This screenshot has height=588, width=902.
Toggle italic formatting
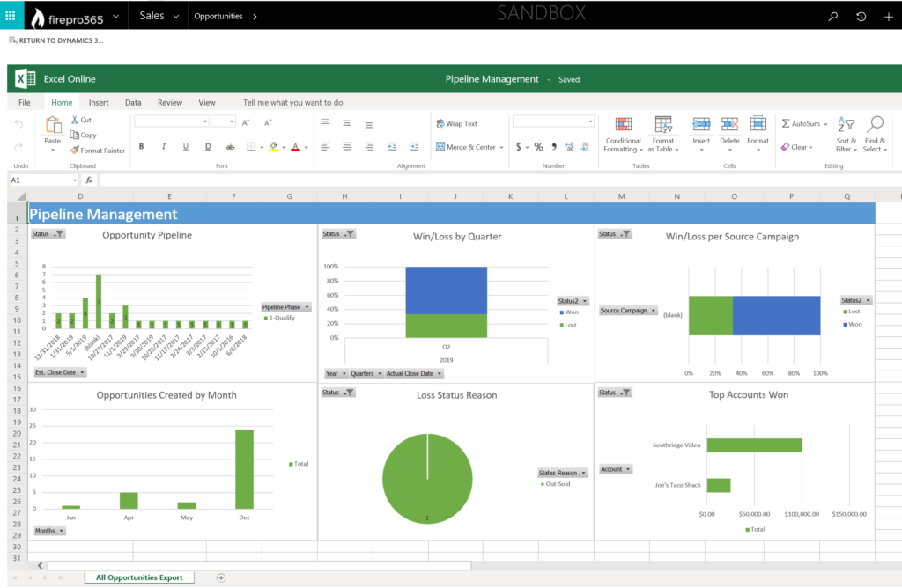click(x=164, y=147)
